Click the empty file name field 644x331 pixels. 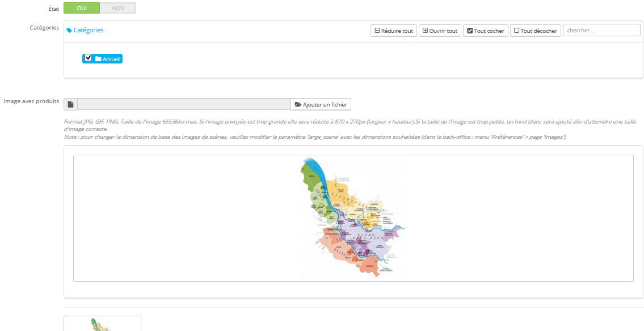[x=184, y=104]
